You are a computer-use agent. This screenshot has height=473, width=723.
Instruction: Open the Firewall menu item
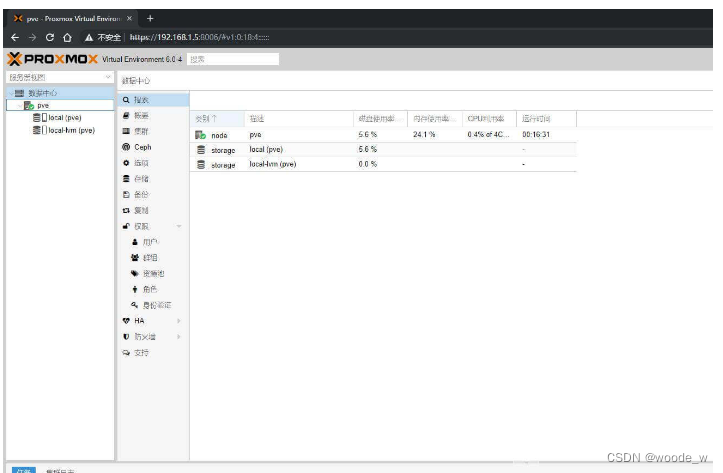pos(153,337)
